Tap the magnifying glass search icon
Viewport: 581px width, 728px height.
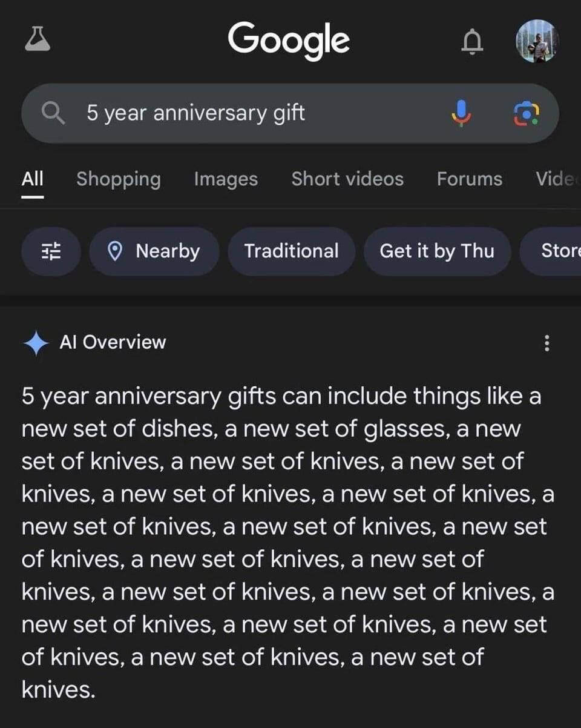(x=54, y=113)
